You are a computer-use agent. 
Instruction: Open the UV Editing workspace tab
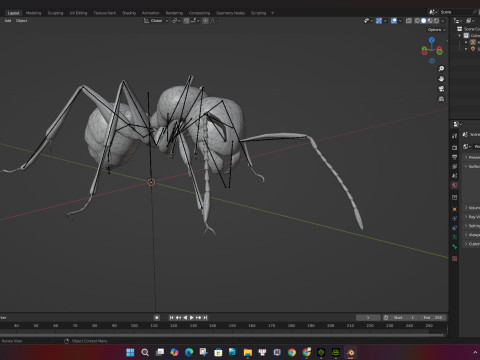78,13
